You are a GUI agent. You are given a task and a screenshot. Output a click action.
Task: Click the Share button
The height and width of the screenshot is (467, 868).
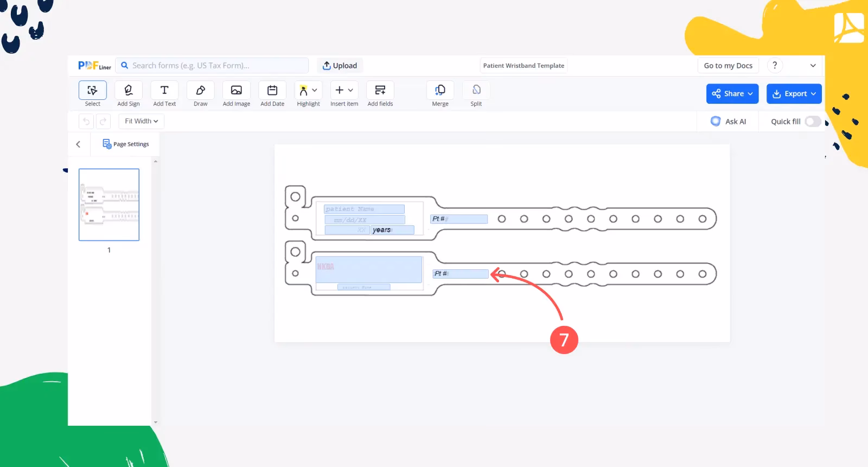pyautogui.click(x=732, y=93)
